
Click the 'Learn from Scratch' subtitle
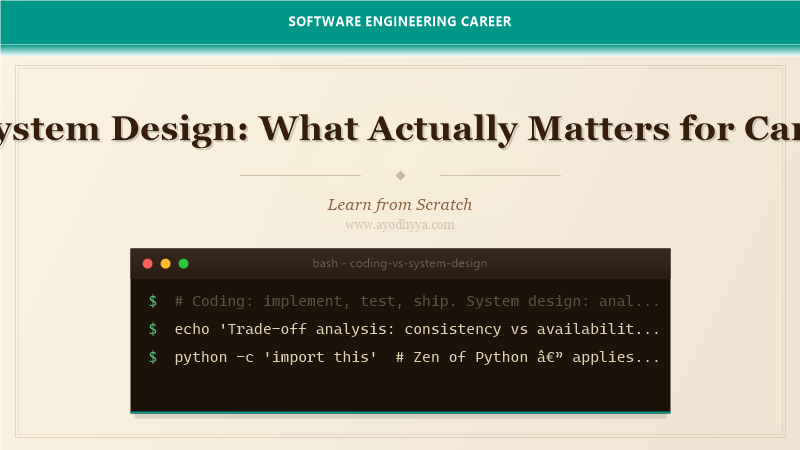click(399, 205)
